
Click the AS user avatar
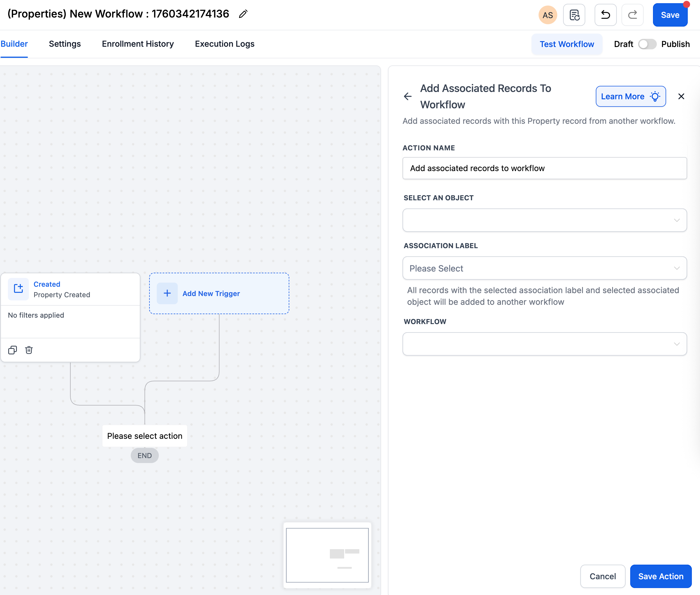click(x=548, y=15)
